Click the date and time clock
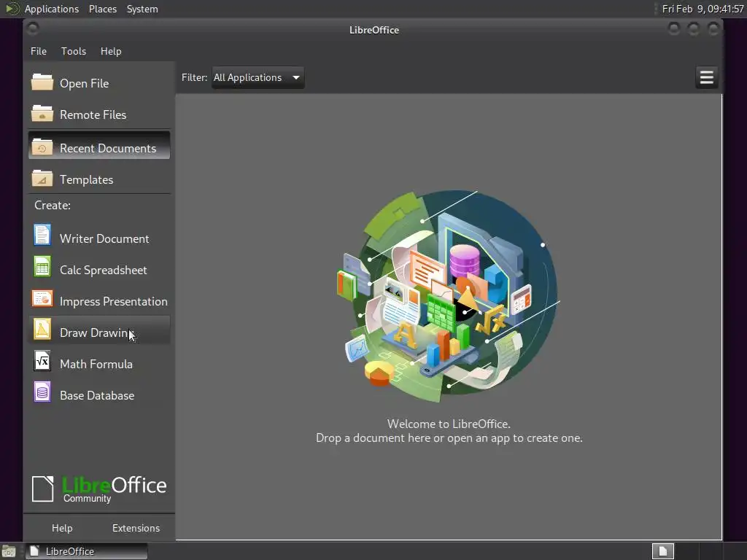 coord(703,9)
